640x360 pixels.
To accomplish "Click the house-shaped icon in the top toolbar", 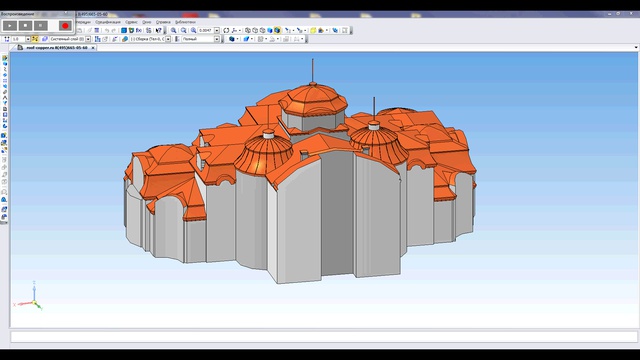I will (321, 30).
